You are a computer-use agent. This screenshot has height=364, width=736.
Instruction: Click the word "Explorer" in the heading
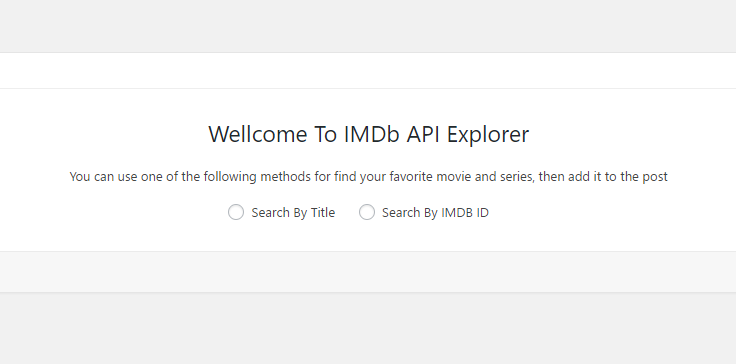coord(488,135)
